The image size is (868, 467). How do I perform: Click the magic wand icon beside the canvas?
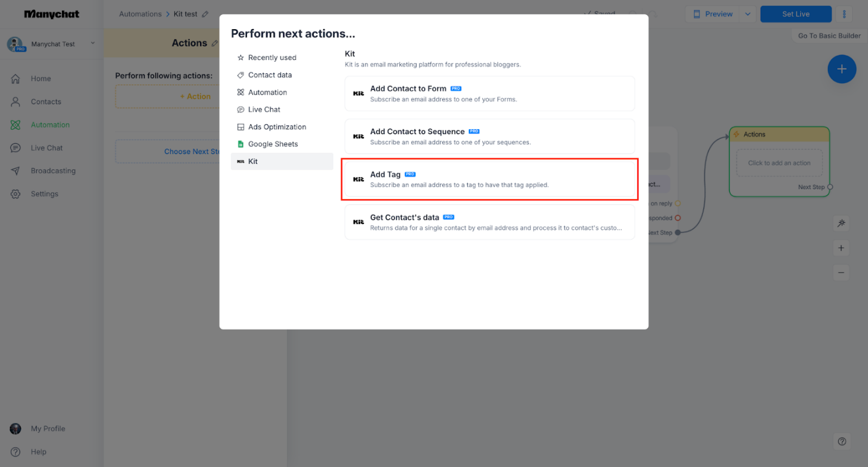point(841,223)
